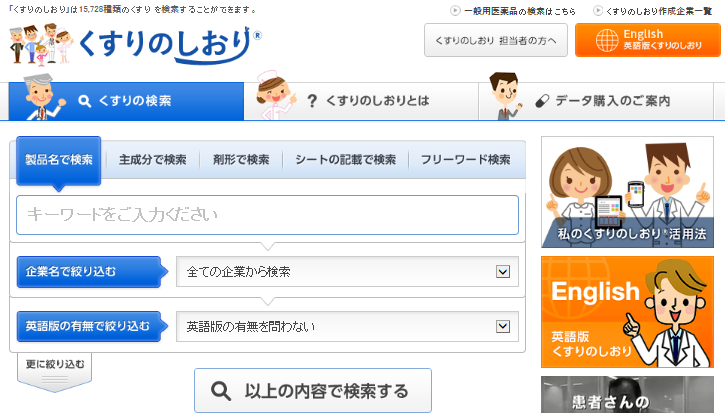Click the keyword search input field

tap(267, 215)
